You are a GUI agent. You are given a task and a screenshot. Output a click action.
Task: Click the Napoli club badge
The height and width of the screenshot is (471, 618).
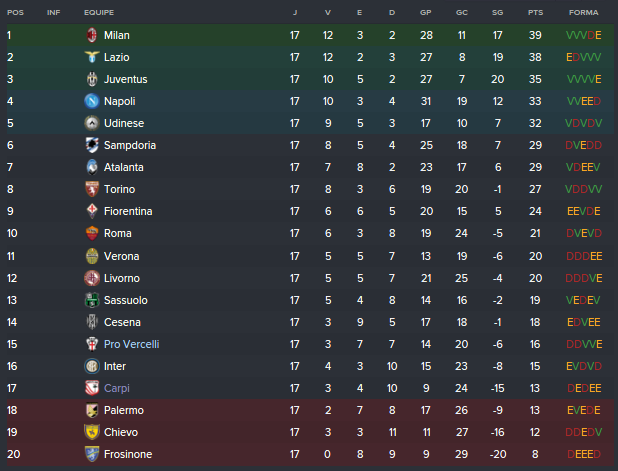coord(92,101)
